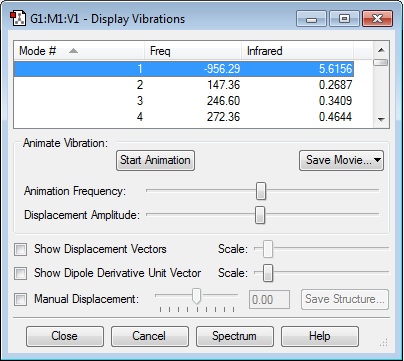Click the Manual Displacement slider handle
Viewport: 404px width, 361px height.
pos(197,296)
